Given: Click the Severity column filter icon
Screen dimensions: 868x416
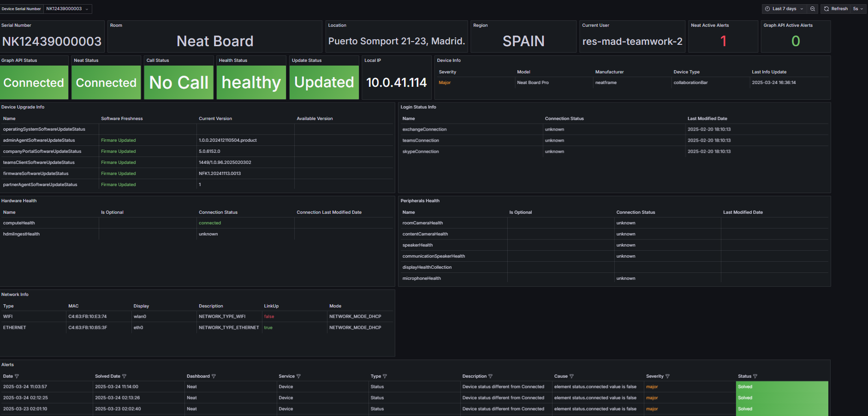Looking at the screenshot, I should point(668,376).
